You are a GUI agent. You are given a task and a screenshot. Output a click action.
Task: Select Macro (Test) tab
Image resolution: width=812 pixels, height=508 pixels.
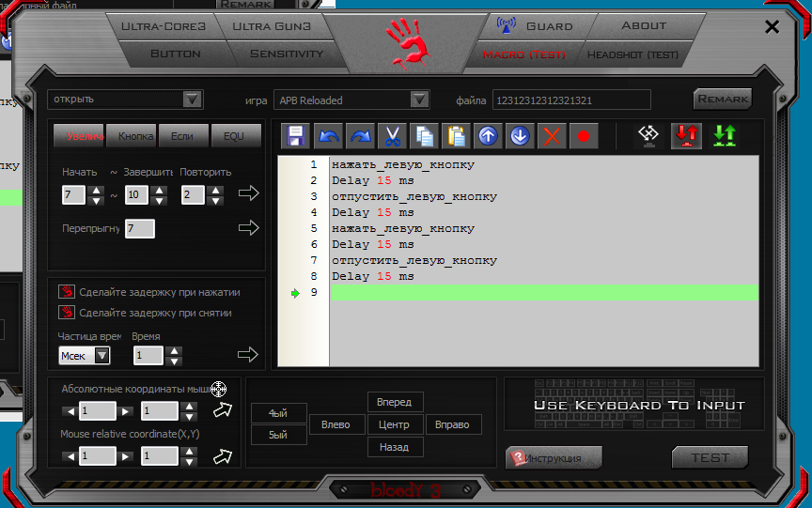pyautogui.click(x=524, y=54)
